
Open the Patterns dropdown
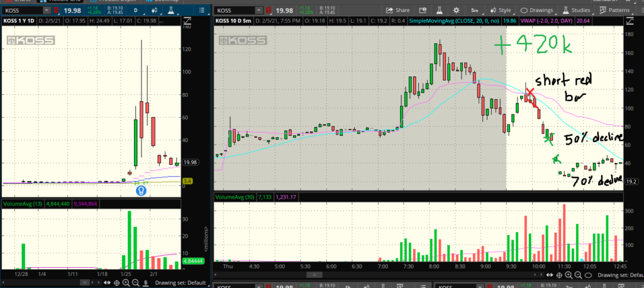click(614, 10)
